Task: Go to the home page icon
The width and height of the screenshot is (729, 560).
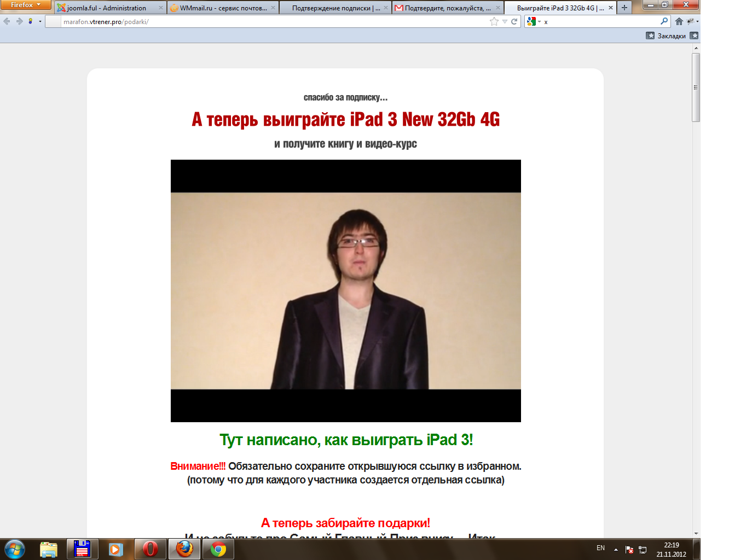Action: coord(679,21)
